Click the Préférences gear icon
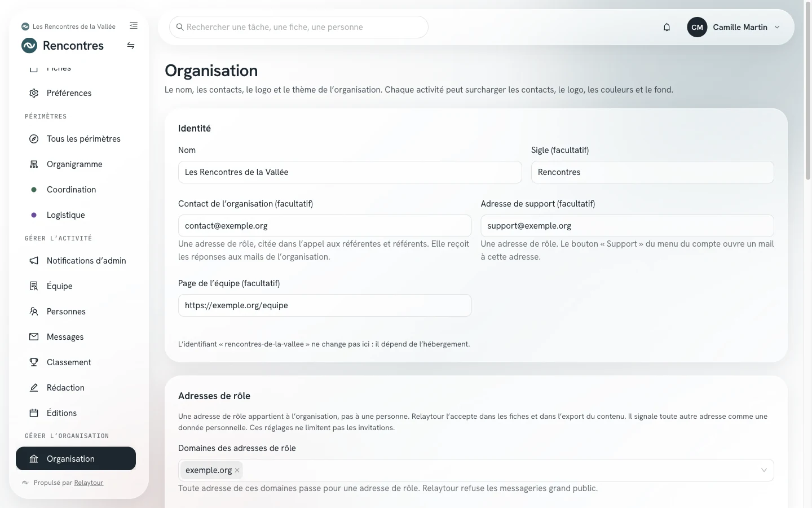This screenshot has width=812, height=508. point(34,93)
